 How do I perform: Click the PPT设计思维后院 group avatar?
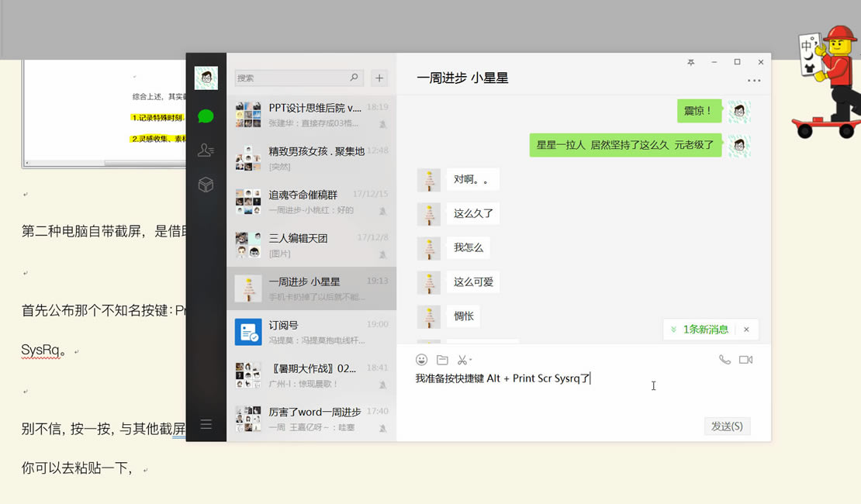248,115
